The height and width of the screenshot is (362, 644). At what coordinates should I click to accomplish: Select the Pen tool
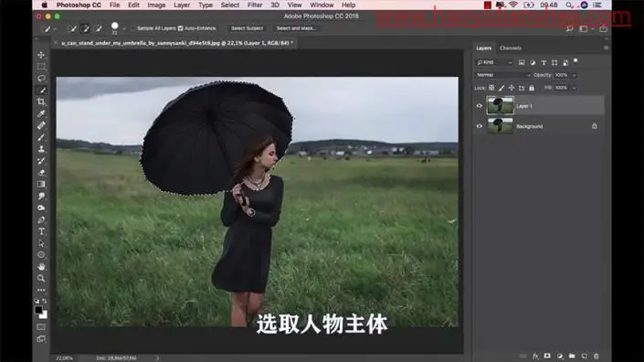pos(41,219)
